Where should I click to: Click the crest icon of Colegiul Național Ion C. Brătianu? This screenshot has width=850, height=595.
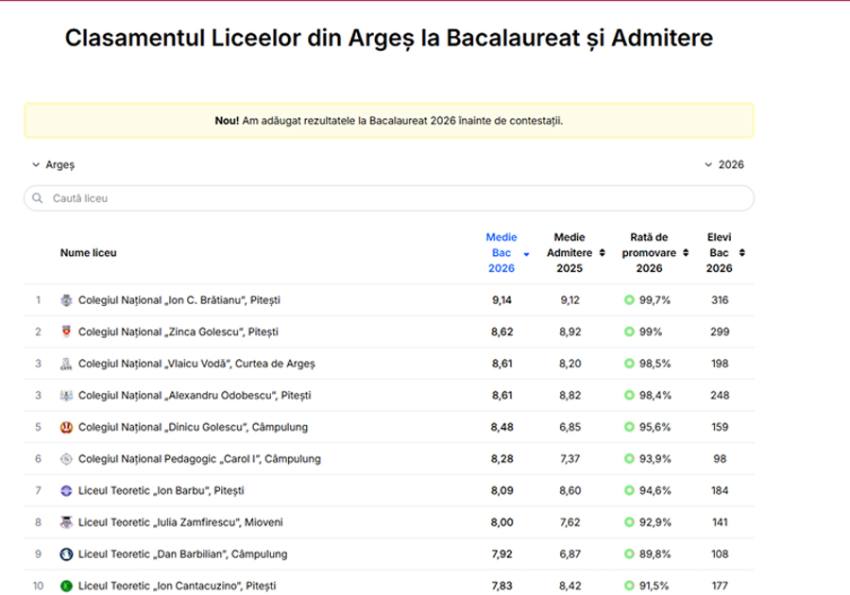66,300
